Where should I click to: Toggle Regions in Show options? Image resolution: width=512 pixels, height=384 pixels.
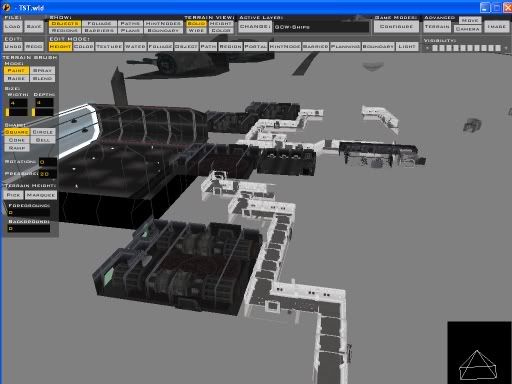point(65,30)
